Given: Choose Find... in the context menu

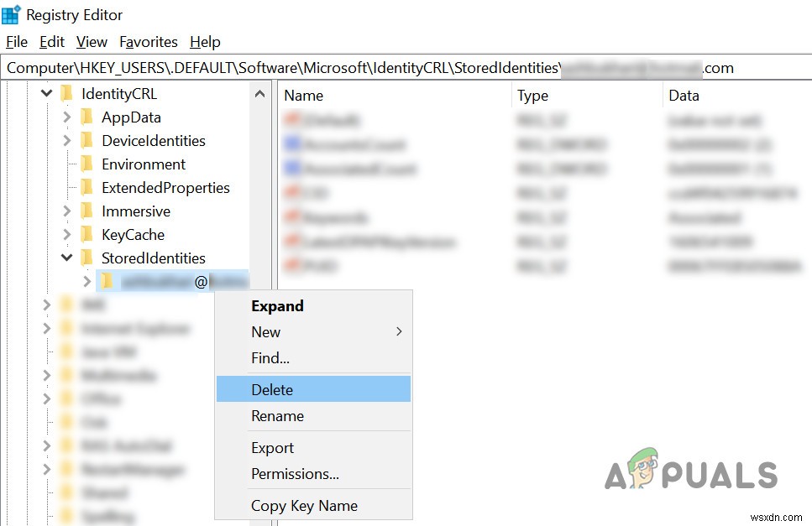Looking at the screenshot, I should (x=313, y=357).
